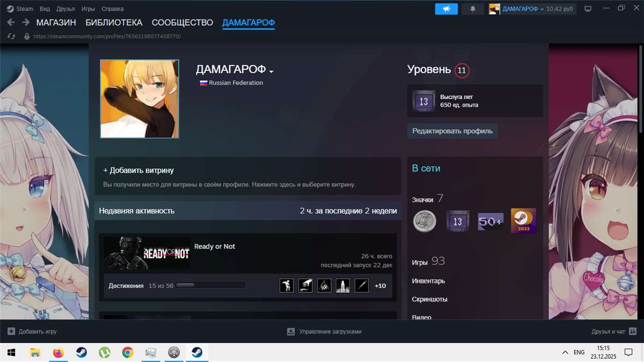Screen dimensions: 644x362
Task: Expand the ДАМАГАРОФ profile name dropdown
Action: coord(272,71)
